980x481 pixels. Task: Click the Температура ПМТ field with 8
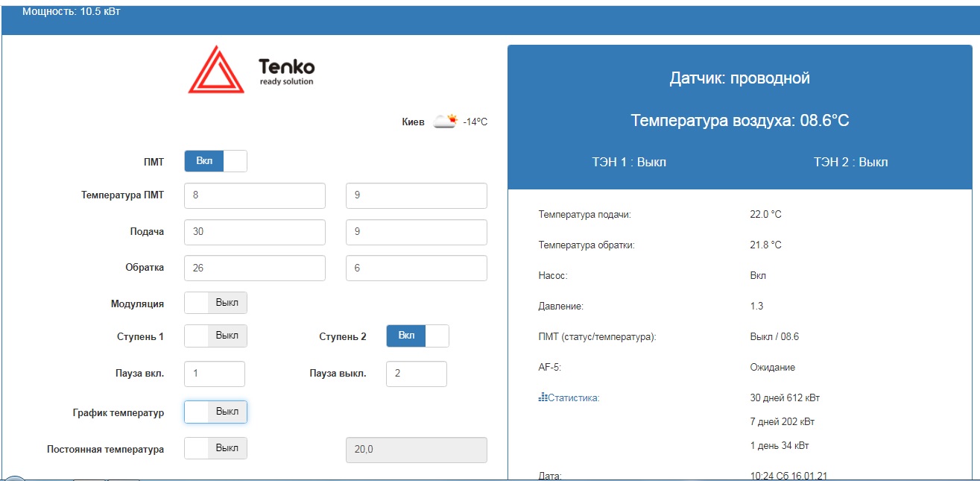click(x=255, y=195)
